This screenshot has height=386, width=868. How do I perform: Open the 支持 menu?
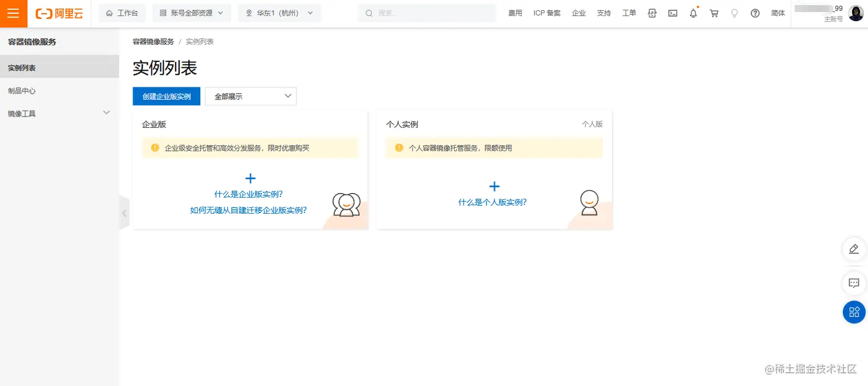pos(604,13)
